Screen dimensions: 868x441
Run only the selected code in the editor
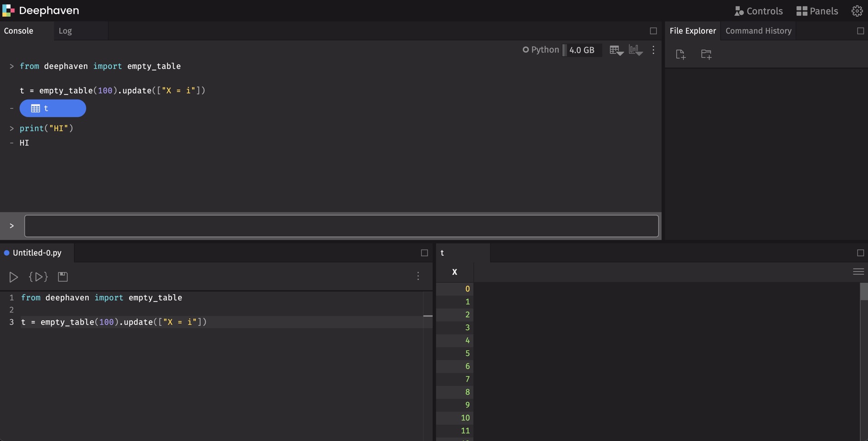[38, 277]
